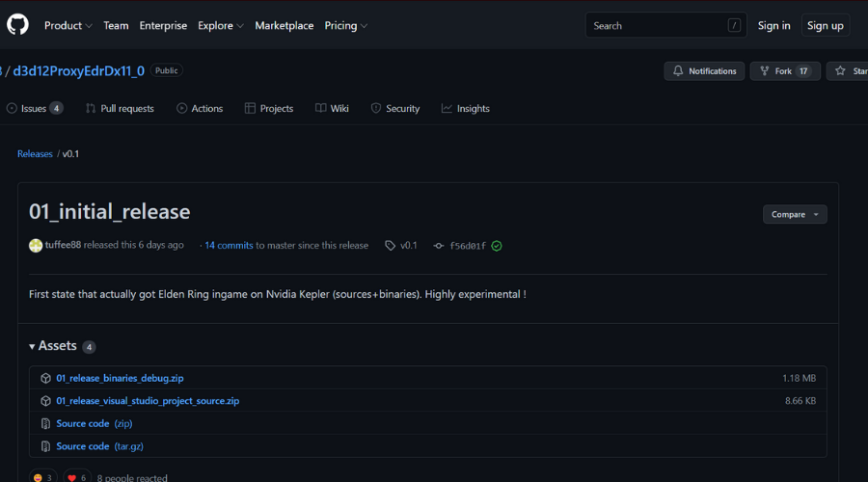Open commit f56d01f link

468,246
